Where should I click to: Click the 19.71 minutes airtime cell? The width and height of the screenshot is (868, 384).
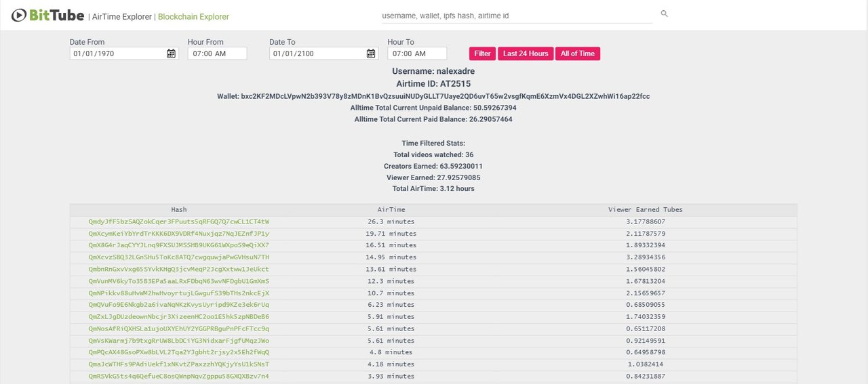pyautogui.click(x=391, y=234)
